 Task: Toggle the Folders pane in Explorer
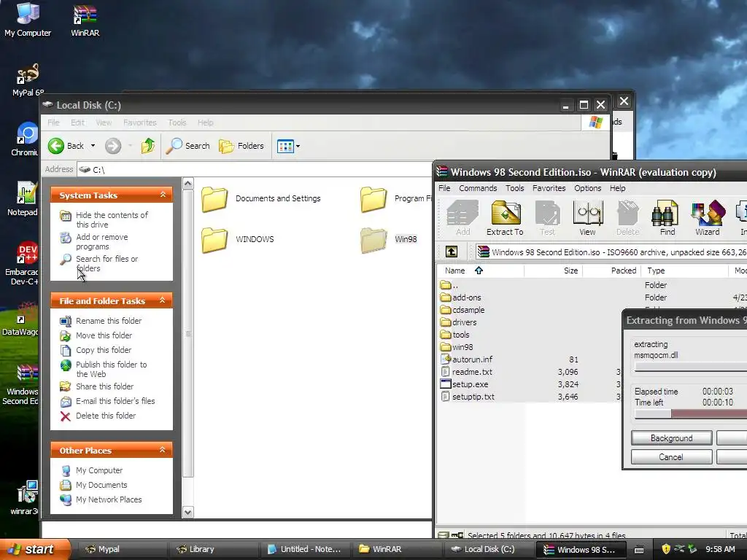click(241, 146)
